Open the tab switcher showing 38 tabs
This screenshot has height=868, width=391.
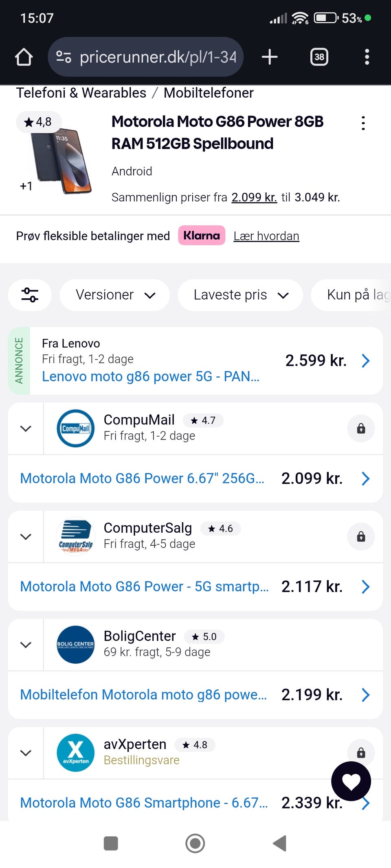(319, 57)
